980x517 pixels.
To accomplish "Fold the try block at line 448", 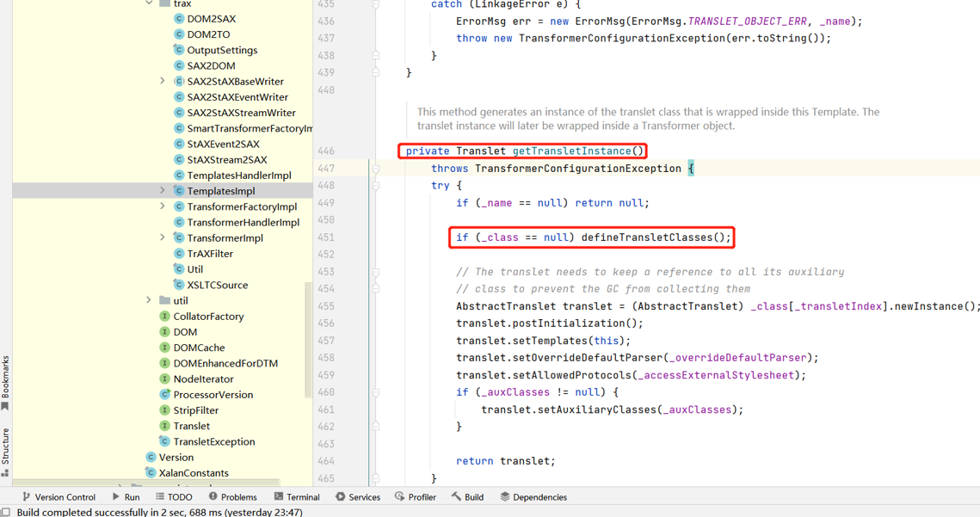I will click(x=376, y=186).
